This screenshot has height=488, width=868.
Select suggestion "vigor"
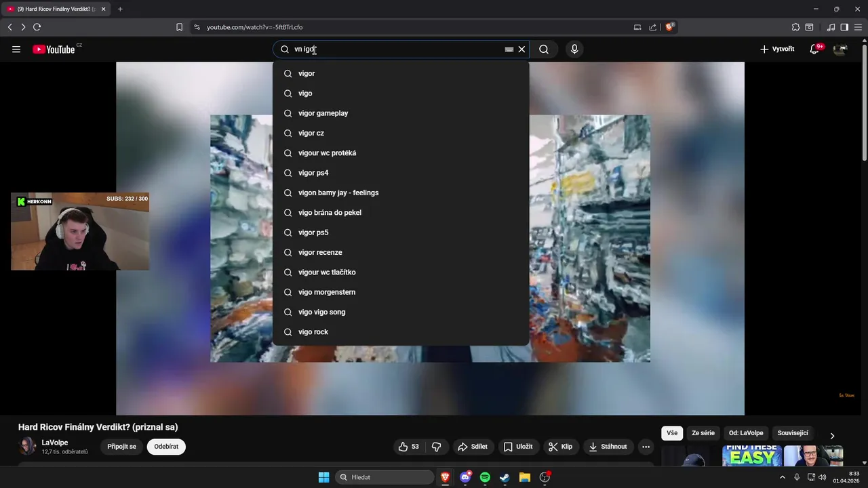point(401,73)
